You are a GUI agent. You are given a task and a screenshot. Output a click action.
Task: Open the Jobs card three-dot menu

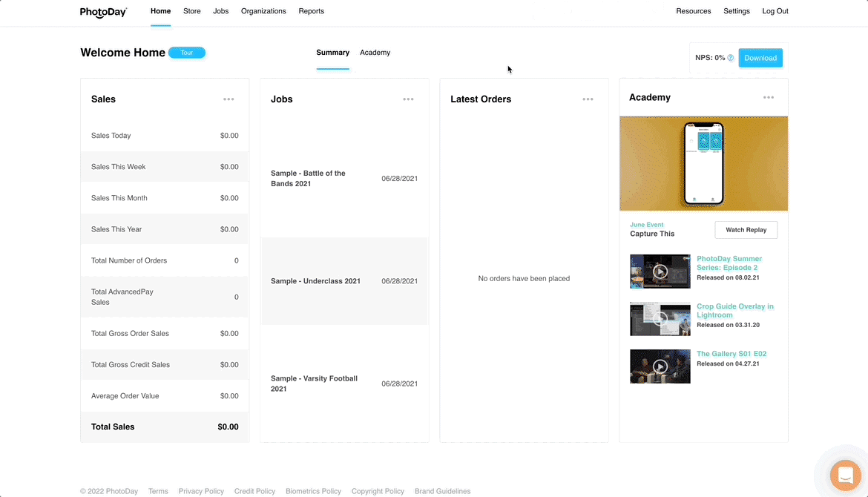point(408,99)
